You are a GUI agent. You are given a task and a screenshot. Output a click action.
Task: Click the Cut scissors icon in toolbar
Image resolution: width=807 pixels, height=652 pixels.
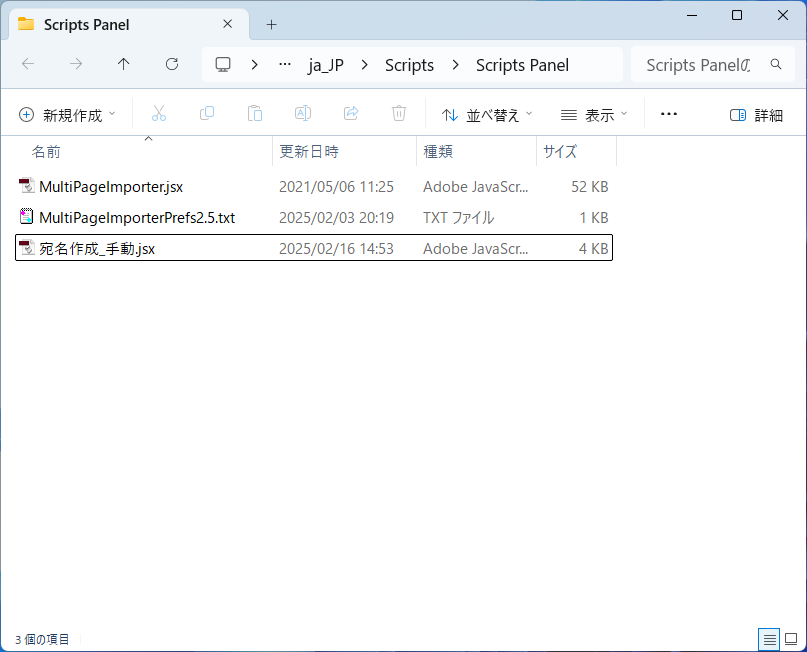click(x=158, y=114)
